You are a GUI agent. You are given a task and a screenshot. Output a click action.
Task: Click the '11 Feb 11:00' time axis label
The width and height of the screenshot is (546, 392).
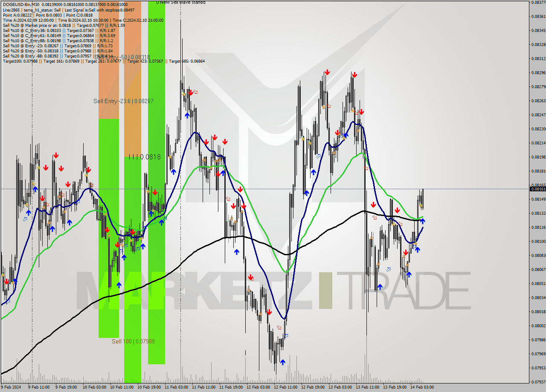[x=203, y=387]
